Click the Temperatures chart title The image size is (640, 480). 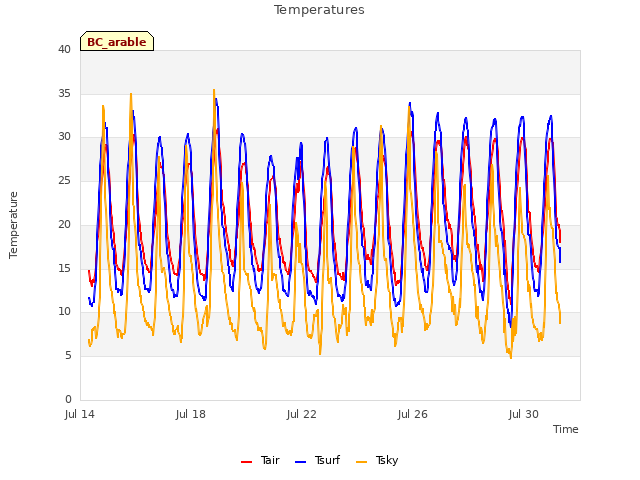(x=319, y=10)
